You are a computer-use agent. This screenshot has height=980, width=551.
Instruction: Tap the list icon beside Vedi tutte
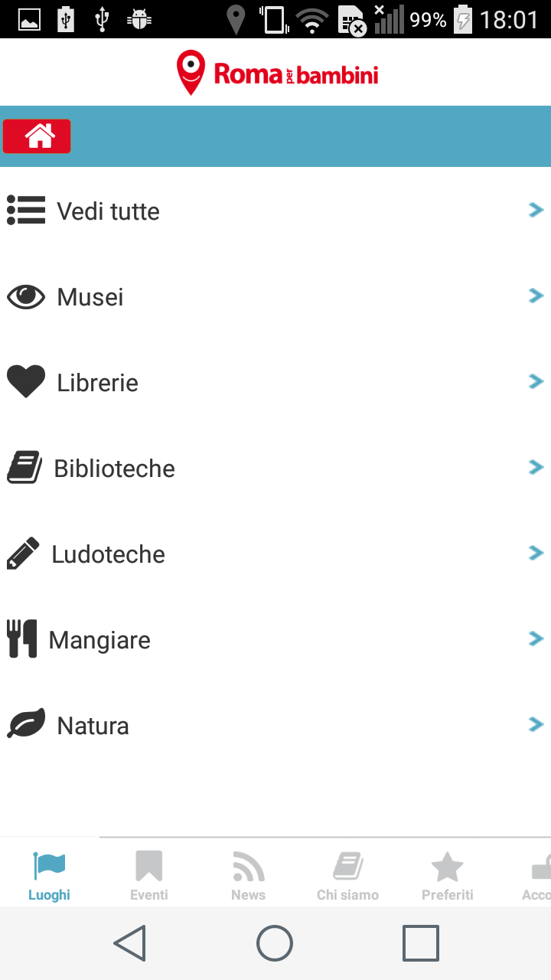pos(26,211)
